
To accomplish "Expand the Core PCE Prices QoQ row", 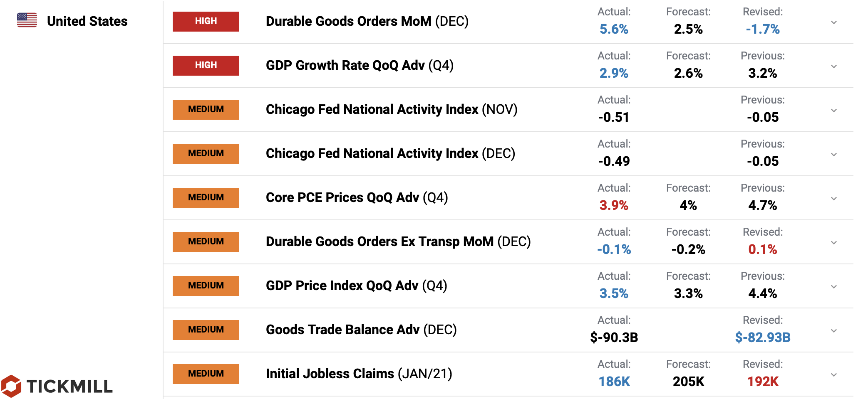I will pyautogui.click(x=833, y=199).
